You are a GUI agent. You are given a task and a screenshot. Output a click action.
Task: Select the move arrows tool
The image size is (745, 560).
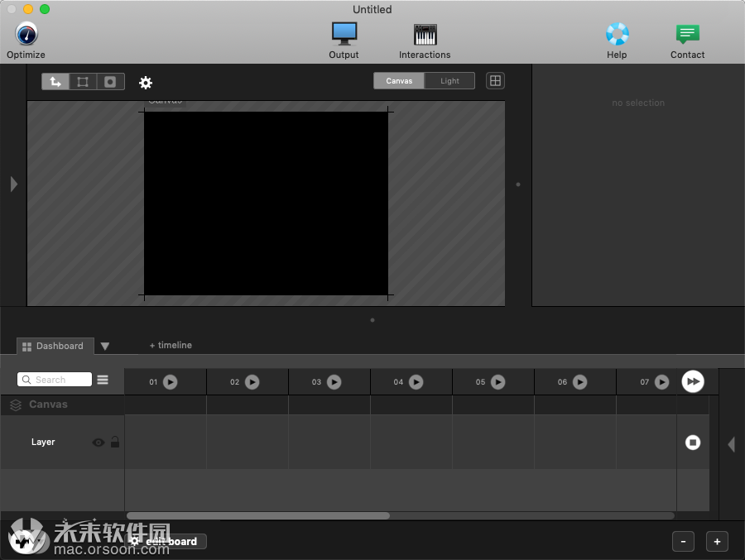[55, 82]
